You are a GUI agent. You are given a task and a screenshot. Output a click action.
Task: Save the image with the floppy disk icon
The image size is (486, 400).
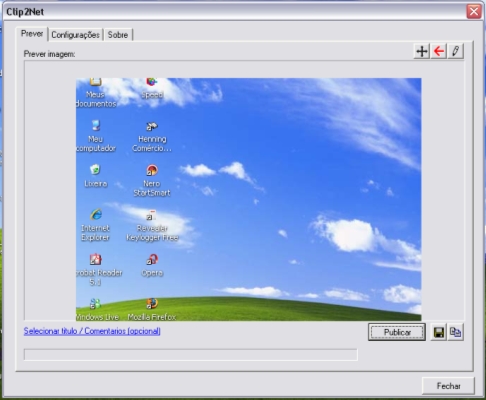(438, 332)
